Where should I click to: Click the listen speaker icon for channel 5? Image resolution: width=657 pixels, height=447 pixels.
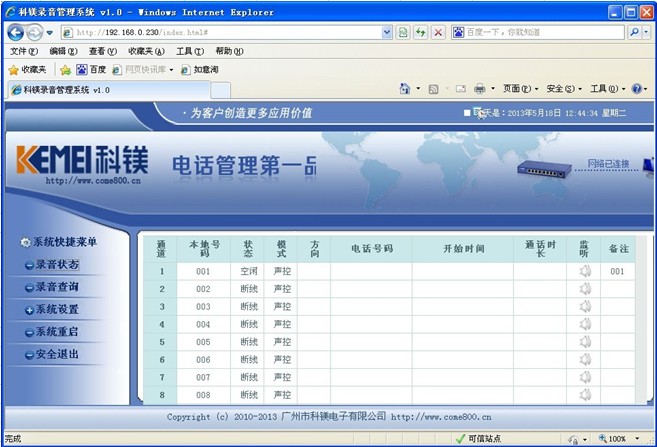(584, 342)
